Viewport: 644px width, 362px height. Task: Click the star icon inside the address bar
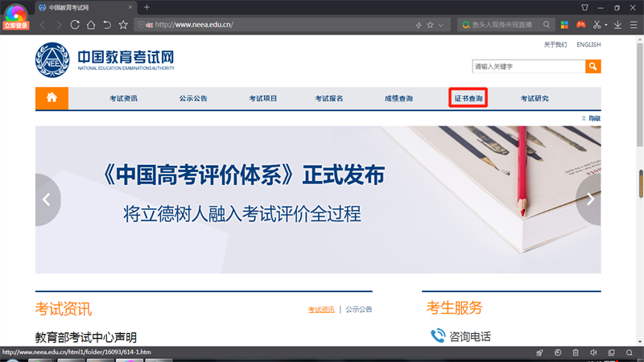430,25
